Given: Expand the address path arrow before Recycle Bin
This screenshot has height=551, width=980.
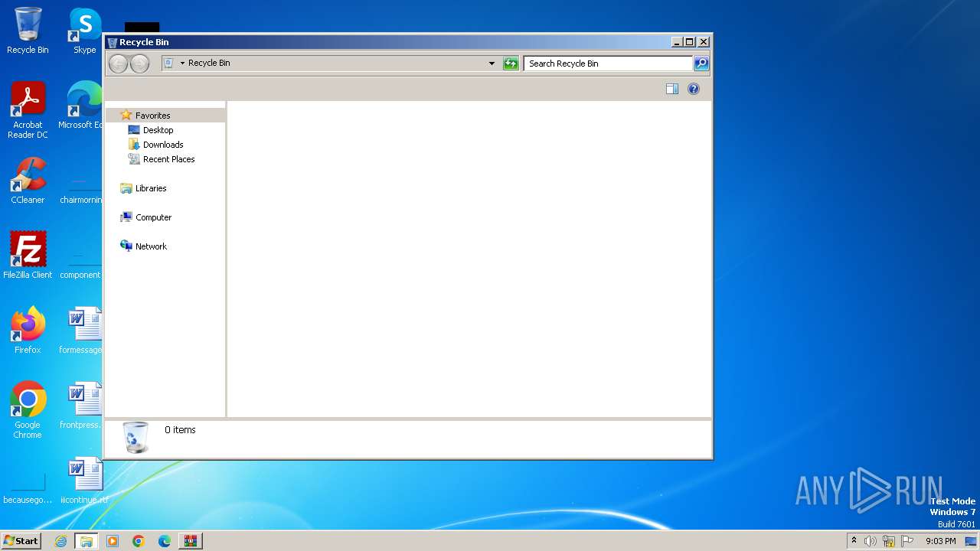Looking at the screenshot, I should pyautogui.click(x=182, y=64).
